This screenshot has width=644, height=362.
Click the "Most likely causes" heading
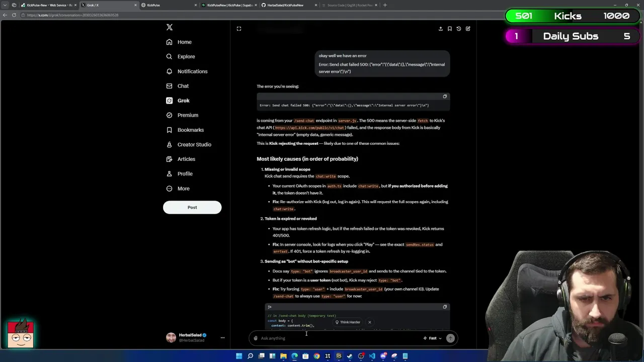click(307, 159)
